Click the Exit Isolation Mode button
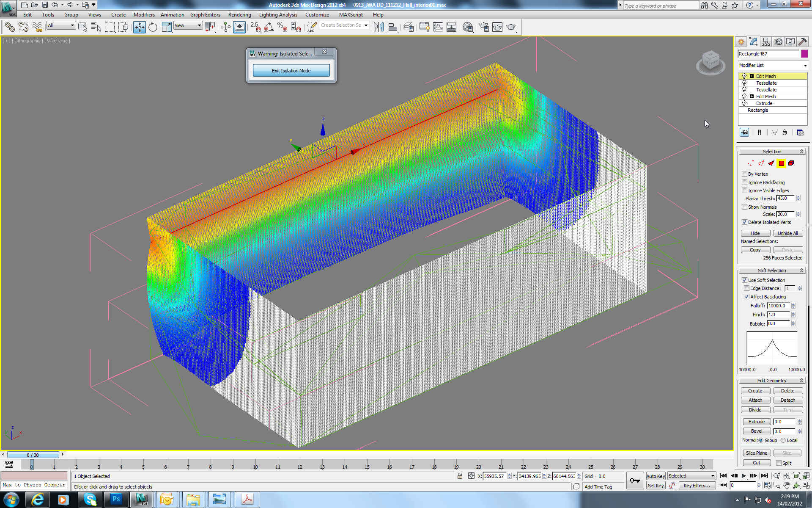Image resolution: width=812 pixels, height=508 pixels. [x=291, y=71]
